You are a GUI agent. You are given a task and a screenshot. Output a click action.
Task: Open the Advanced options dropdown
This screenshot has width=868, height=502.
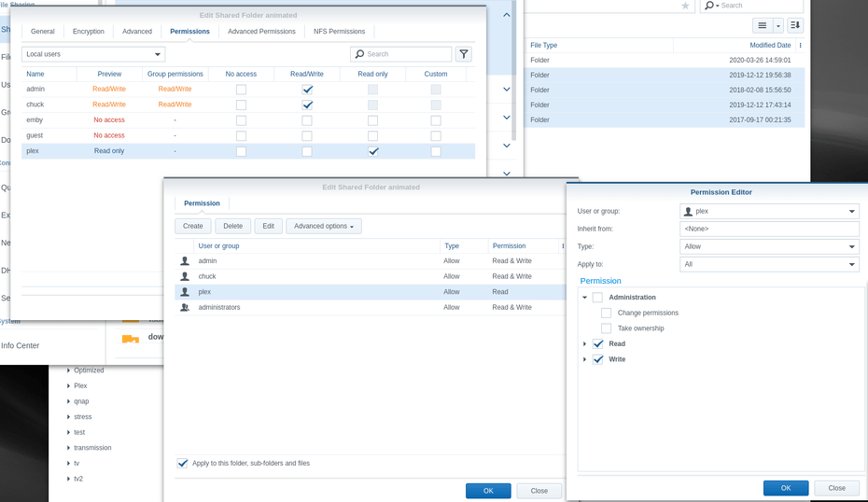coord(324,226)
